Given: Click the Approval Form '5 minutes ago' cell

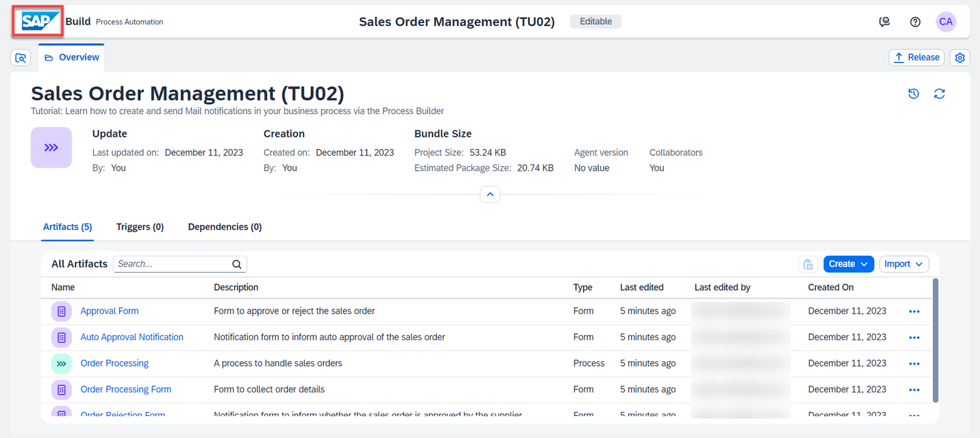Looking at the screenshot, I should 648,311.
